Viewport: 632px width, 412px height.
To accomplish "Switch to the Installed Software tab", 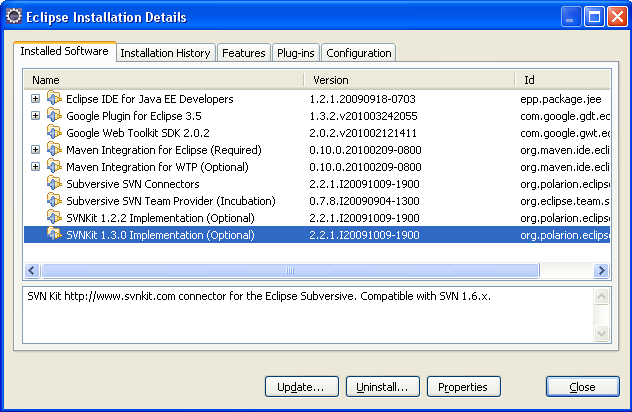I will (x=64, y=51).
